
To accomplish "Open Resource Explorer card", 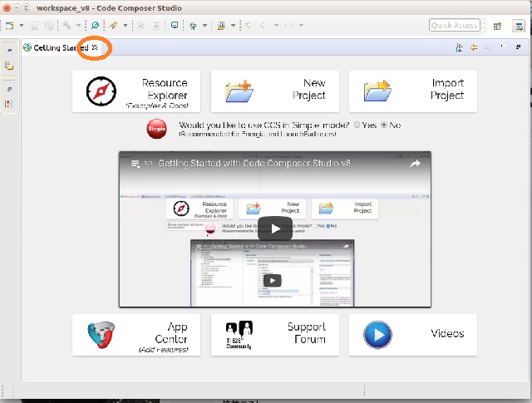I will [136, 91].
